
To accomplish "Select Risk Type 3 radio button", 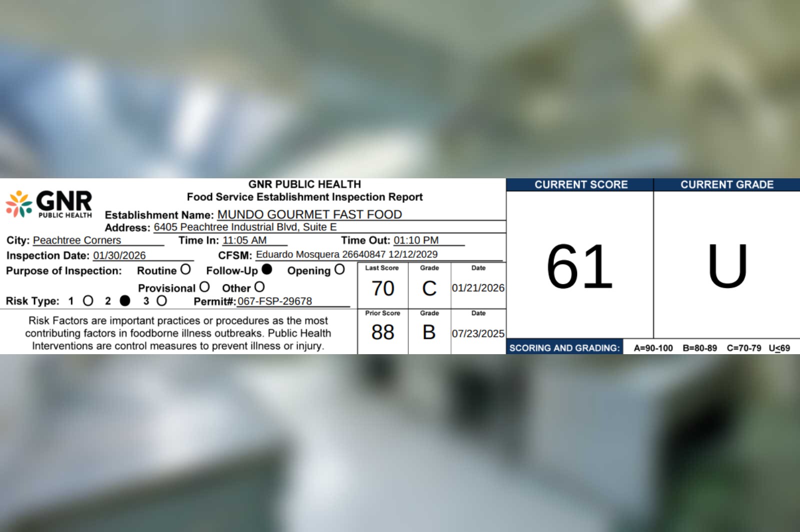I will (161, 301).
